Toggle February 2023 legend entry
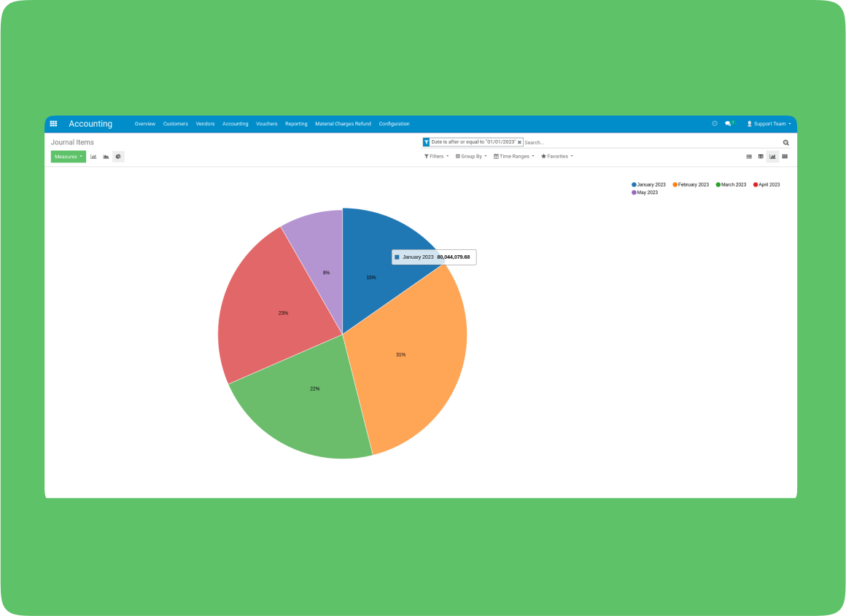The image size is (846, 616). (x=690, y=185)
